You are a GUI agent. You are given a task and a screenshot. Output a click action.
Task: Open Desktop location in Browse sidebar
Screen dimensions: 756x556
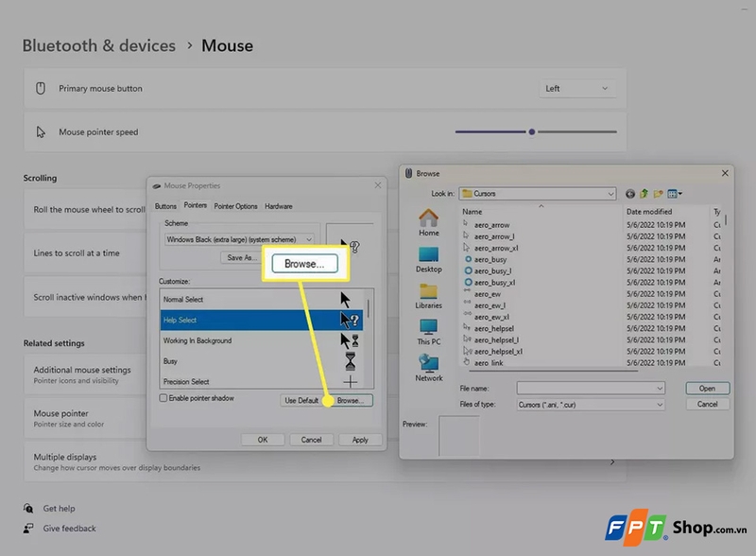tap(429, 260)
